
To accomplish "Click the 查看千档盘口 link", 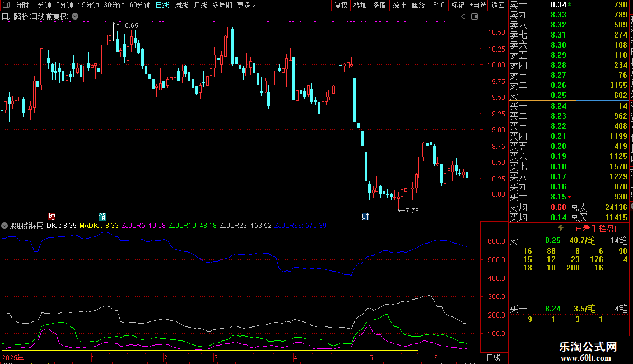I will coord(598,229).
